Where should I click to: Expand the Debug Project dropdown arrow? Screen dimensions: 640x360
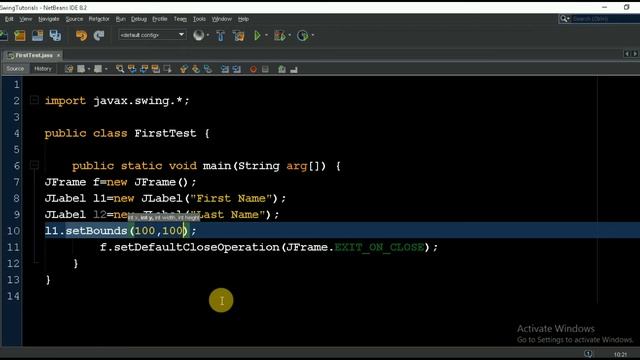(x=290, y=35)
